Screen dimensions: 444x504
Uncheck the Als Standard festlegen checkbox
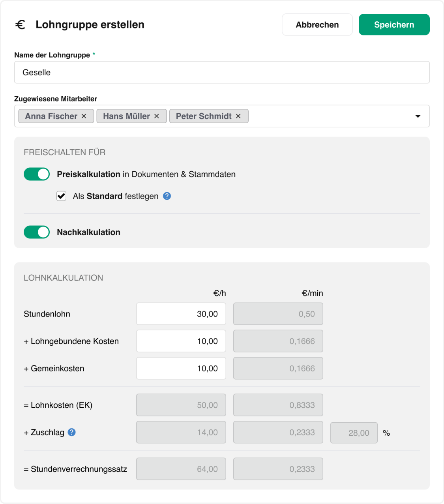click(x=61, y=196)
